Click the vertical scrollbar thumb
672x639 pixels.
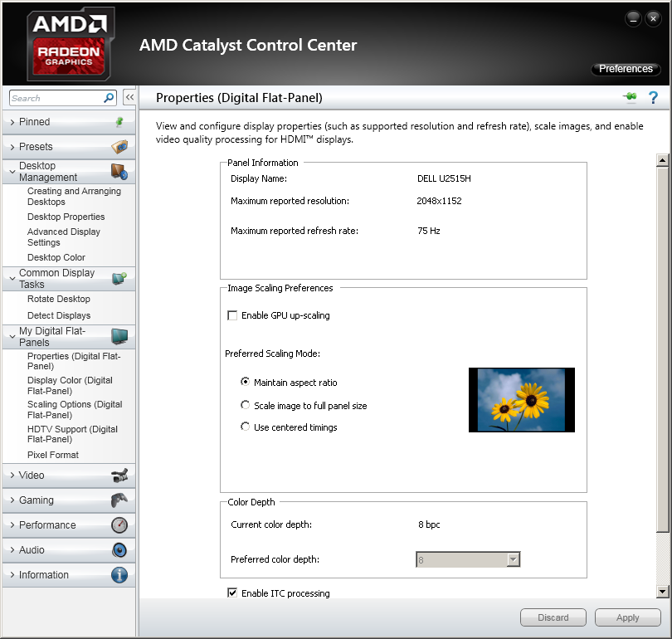662,349
